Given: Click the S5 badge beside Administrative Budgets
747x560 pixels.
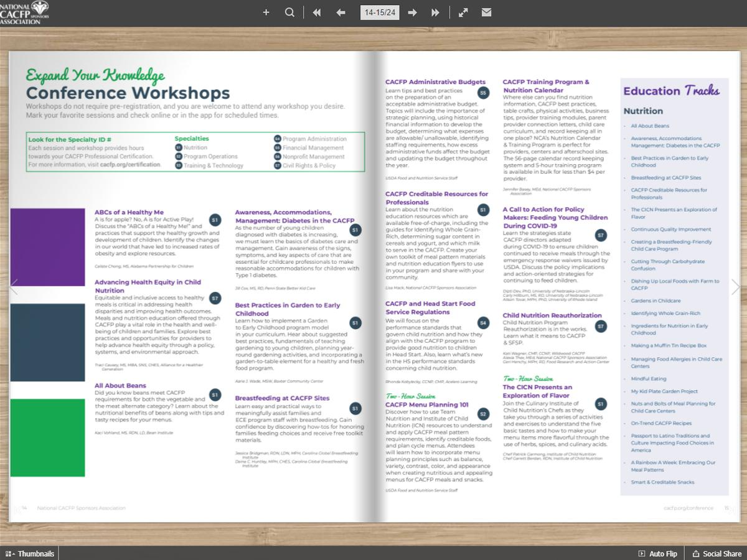Looking at the screenshot, I should [x=483, y=93].
